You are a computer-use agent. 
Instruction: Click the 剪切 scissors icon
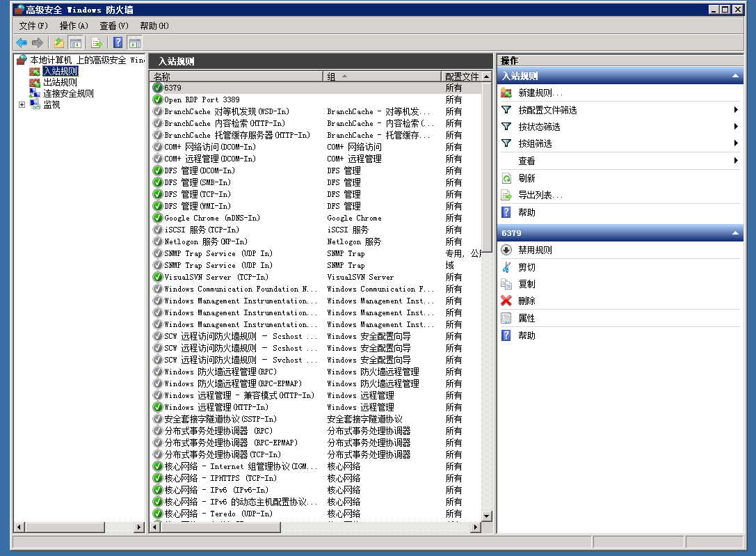[x=506, y=267]
